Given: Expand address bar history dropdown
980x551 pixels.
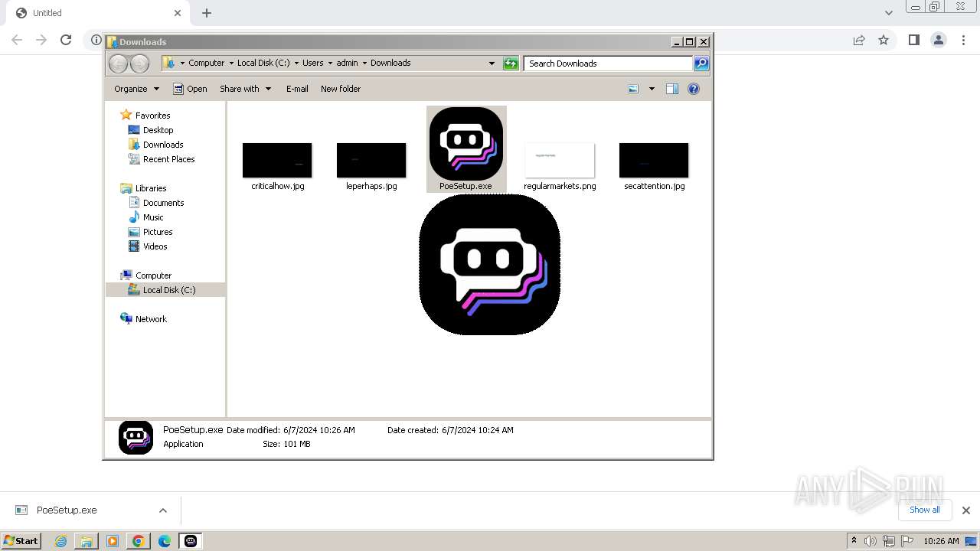Looking at the screenshot, I should [x=492, y=64].
